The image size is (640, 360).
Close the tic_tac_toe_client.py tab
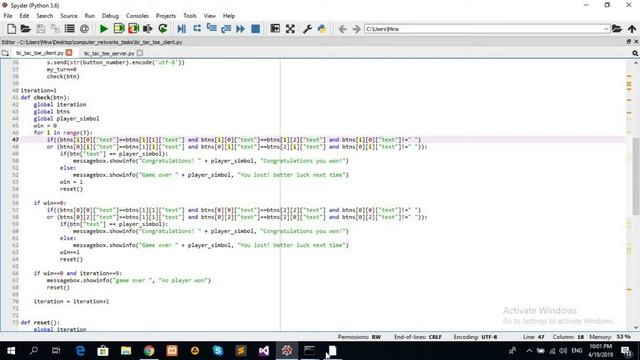point(69,53)
